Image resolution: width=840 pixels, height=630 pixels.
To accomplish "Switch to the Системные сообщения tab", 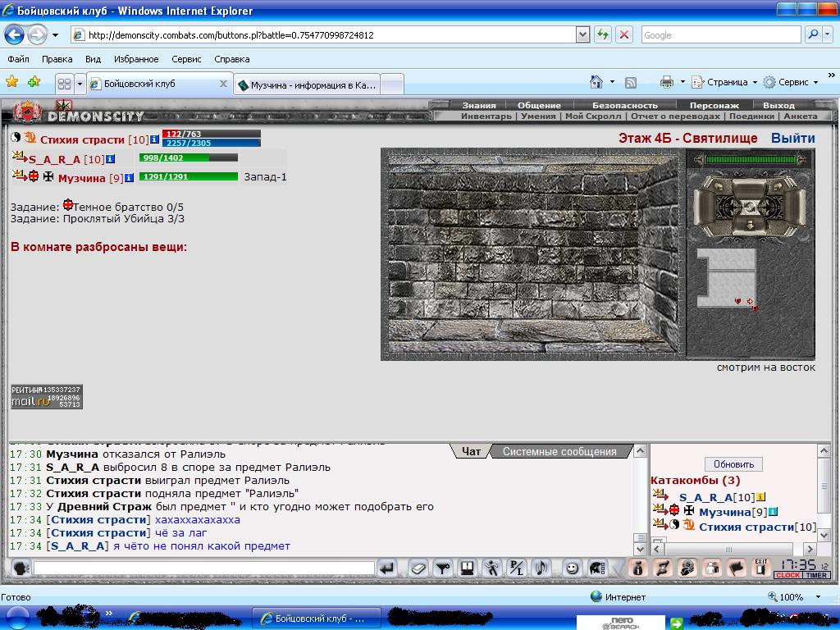I will click(x=559, y=451).
